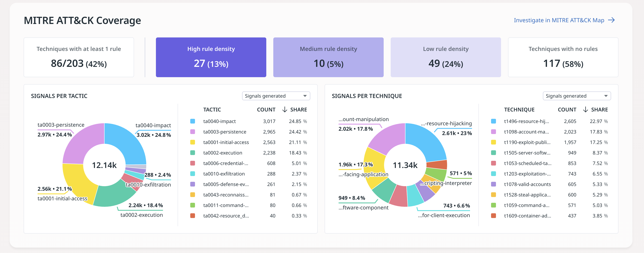Select t1528-steal-applica... technique row
This screenshot has width=644, height=253.
pyautogui.click(x=549, y=195)
